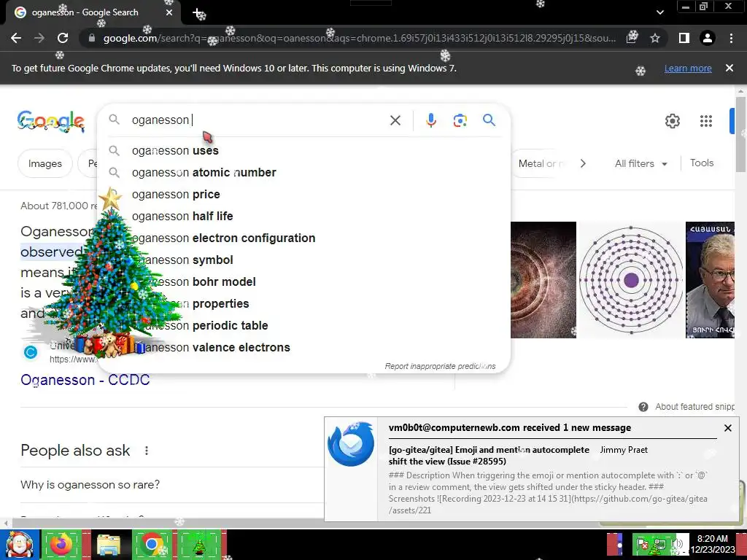Click in the oganesson search input field
This screenshot has width=747, height=560.
coord(258,120)
